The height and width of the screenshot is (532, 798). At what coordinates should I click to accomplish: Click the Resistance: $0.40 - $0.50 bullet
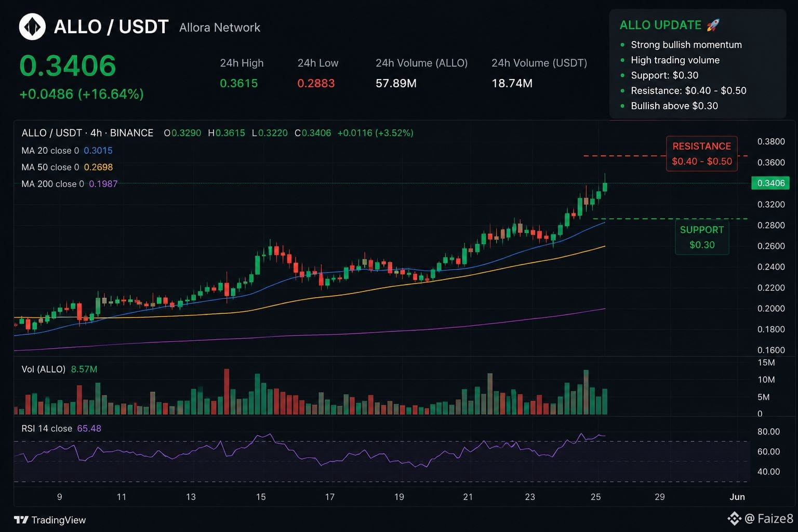[688, 90]
